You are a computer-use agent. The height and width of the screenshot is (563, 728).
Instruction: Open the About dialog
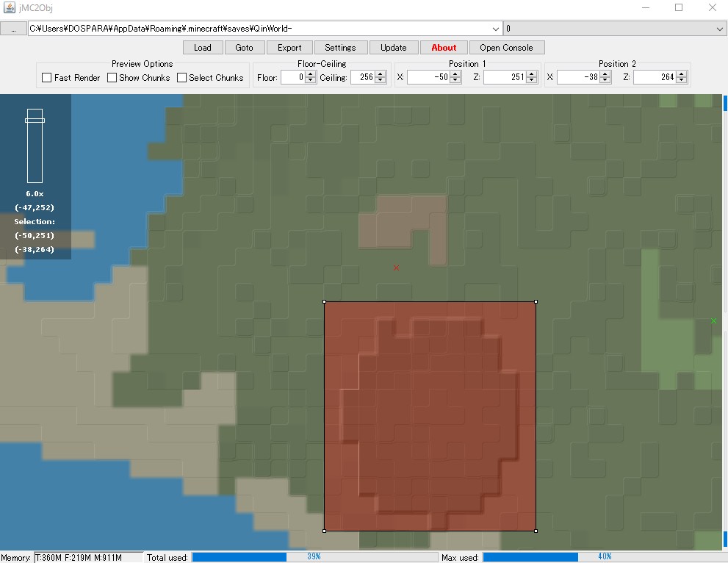[444, 47]
